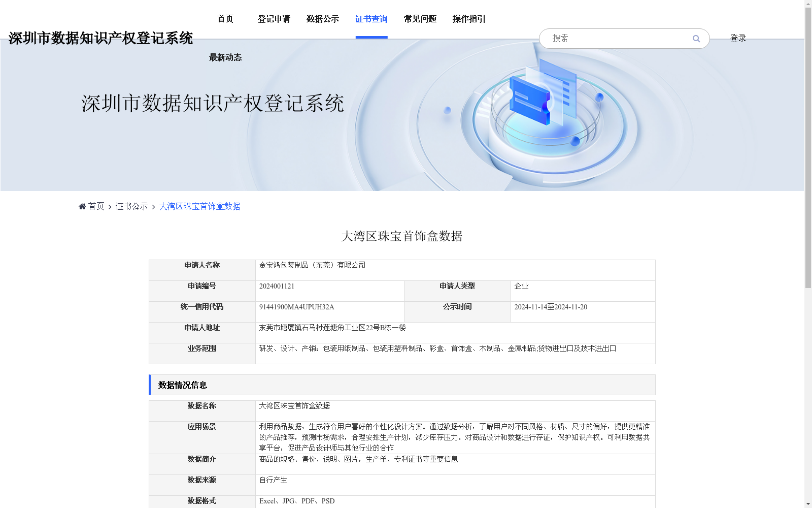Open the 操作指引 nav item
The height and width of the screenshot is (508, 812).
pos(469,19)
